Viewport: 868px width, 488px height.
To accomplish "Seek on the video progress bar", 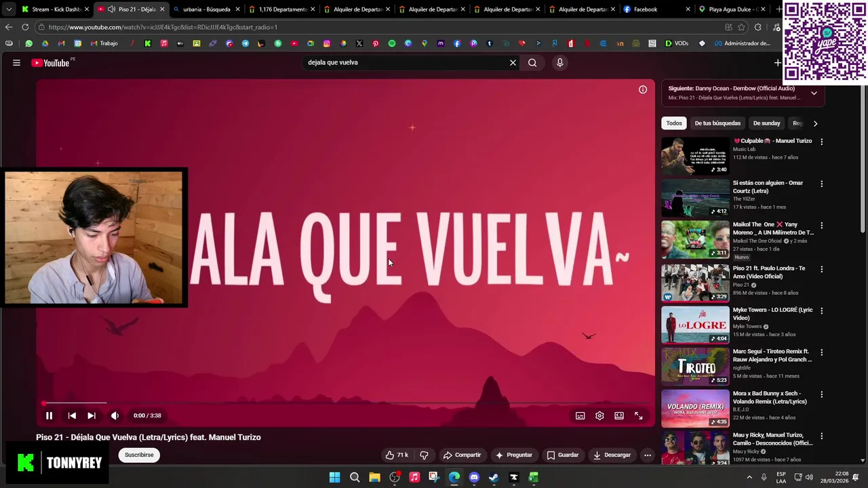I will [x=346, y=403].
